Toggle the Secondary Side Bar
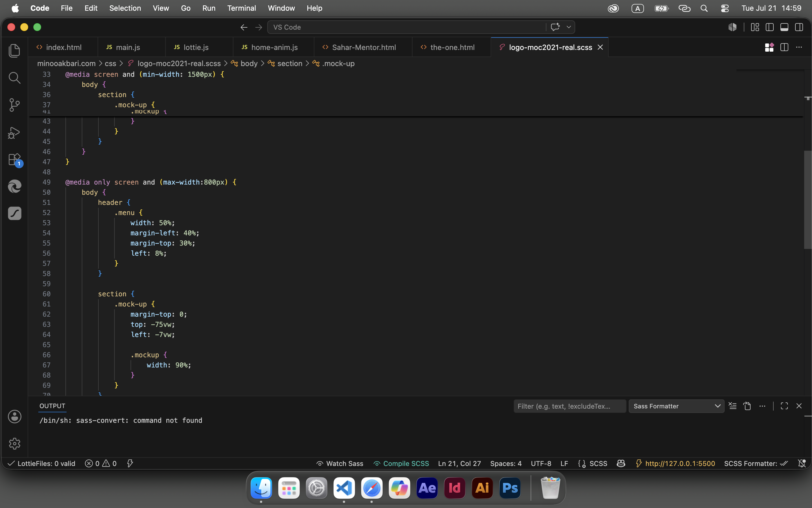Viewport: 812px width, 508px height. (799, 27)
